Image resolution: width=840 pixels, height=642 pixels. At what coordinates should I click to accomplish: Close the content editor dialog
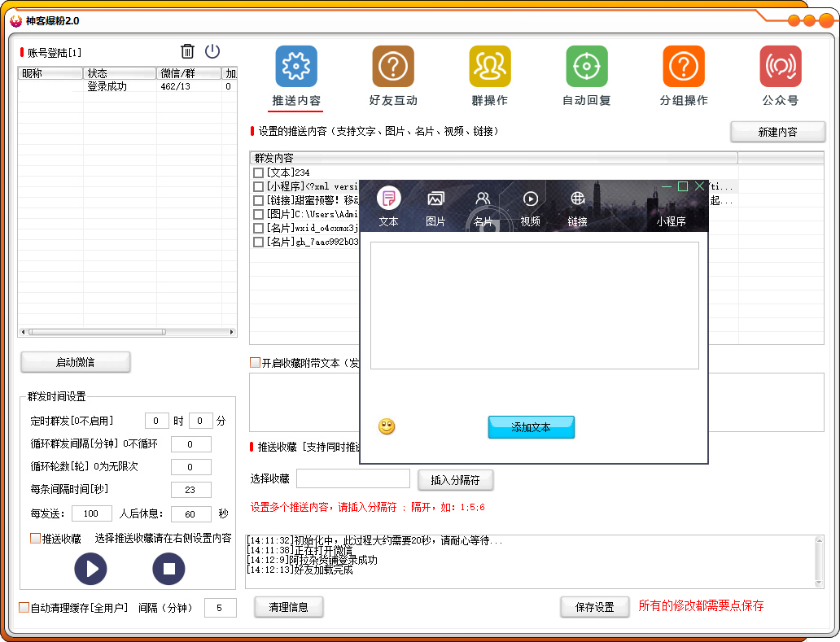(699, 186)
